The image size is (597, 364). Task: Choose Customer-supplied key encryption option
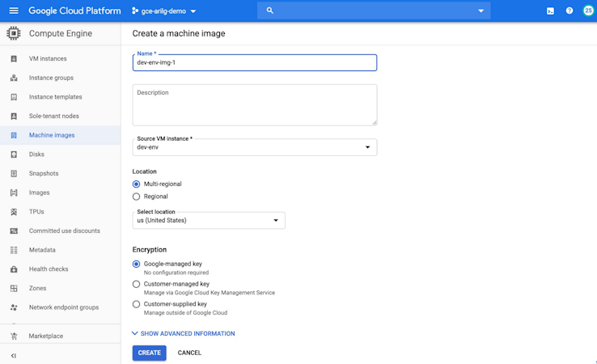coord(136,305)
